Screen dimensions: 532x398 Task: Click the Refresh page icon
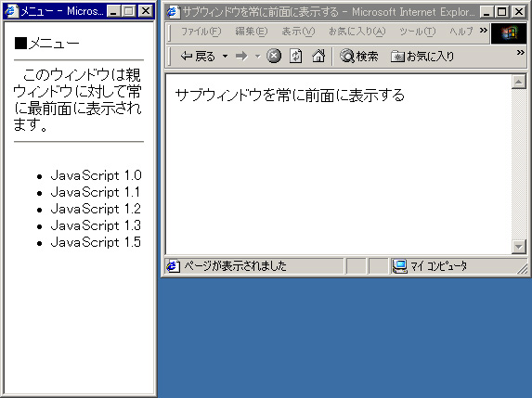(x=296, y=56)
